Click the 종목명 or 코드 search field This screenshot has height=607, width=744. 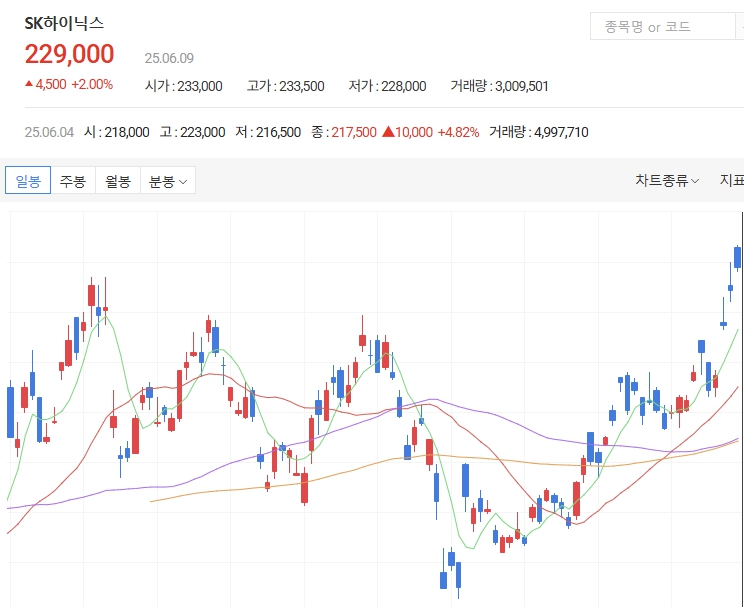click(663, 27)
